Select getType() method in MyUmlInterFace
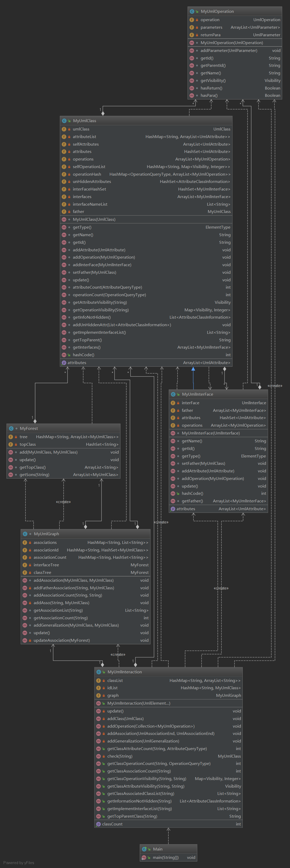This screenshot has width=290, height=868. [218, 456]
